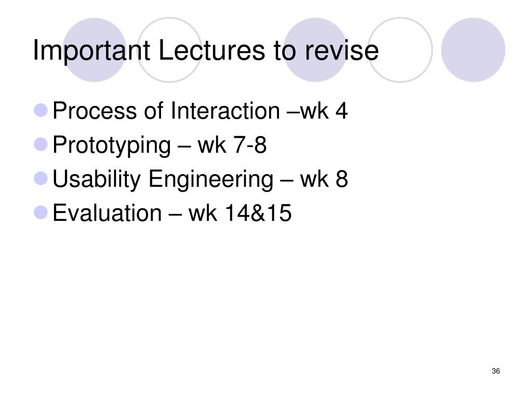Click the first filled lavender circle in header
The image size is (532, 399).
coord(95,50)
